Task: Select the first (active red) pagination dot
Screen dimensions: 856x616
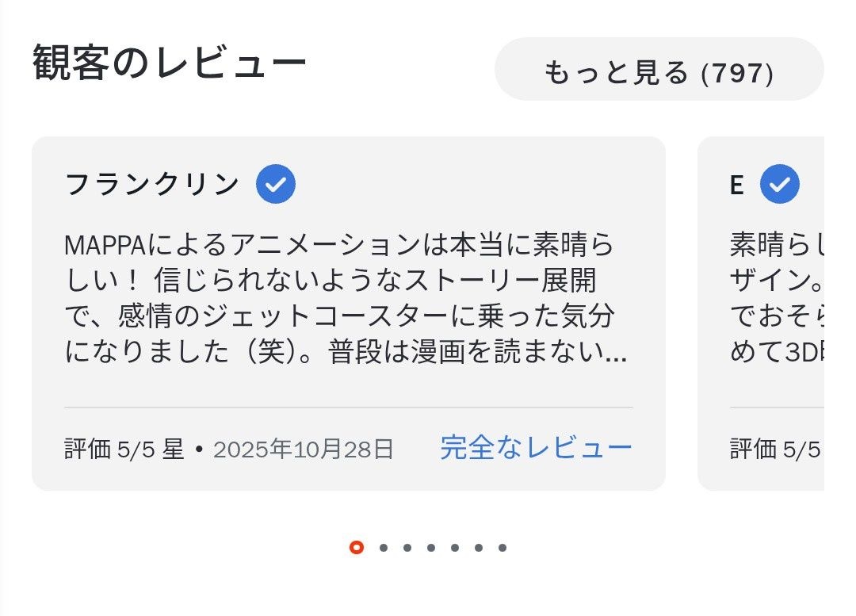Action: coord(357,547)
